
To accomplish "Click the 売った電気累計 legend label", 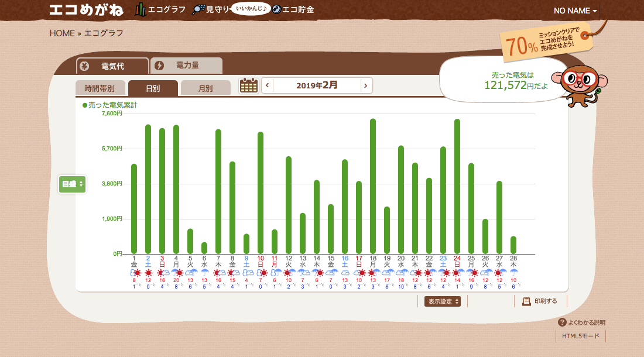I will 110,105.
